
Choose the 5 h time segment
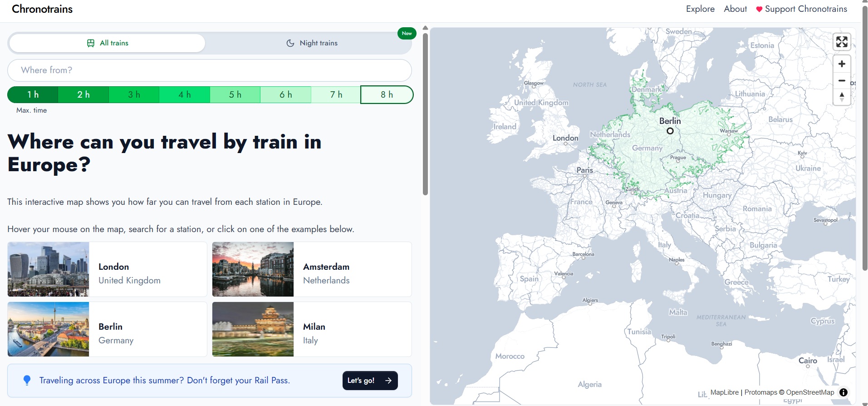pyautogui.click(x=235, y=94)
